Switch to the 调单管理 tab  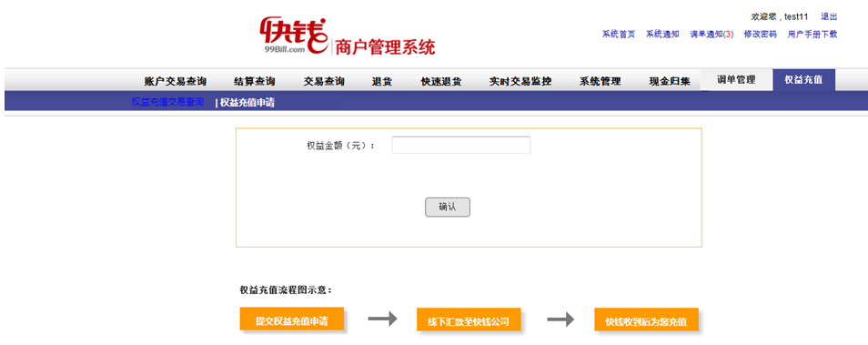[736, 80]
